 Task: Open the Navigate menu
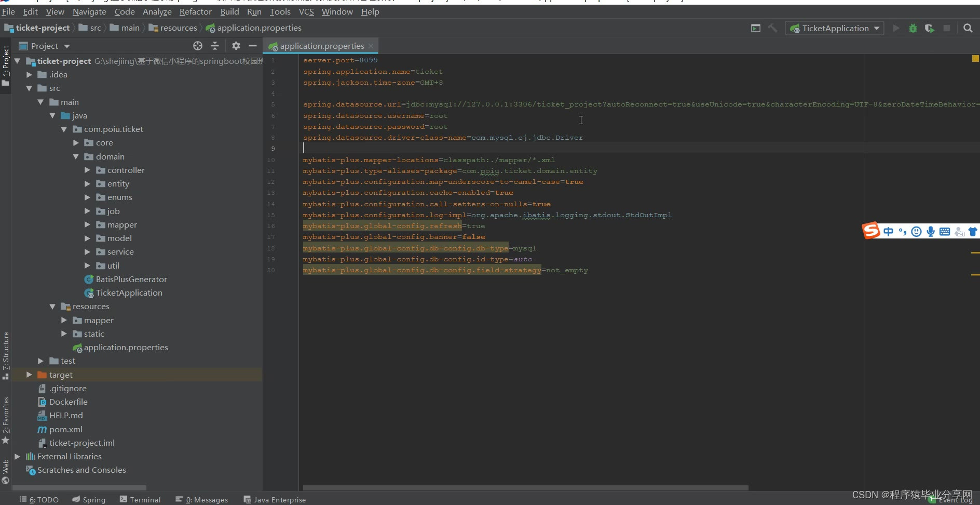point(89,11)
